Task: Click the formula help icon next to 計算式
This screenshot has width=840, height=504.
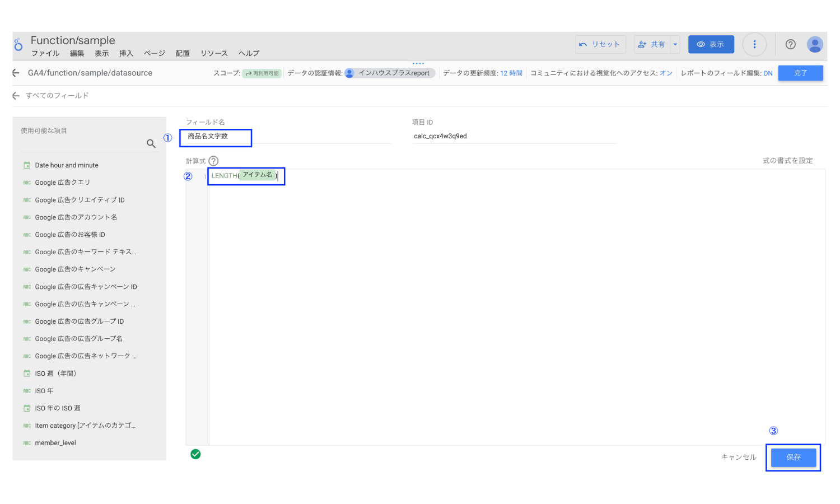Action: pyautogui.click(x=213, y=161)
